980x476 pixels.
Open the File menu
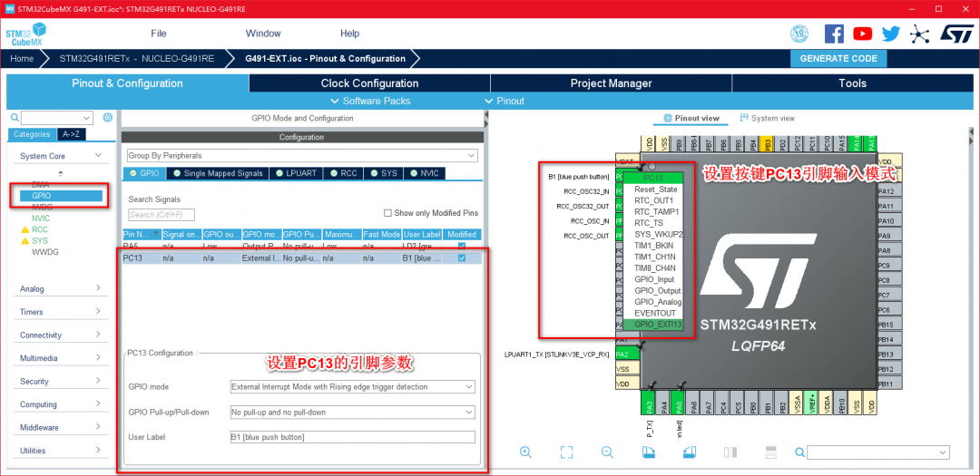tap(159, 34)
